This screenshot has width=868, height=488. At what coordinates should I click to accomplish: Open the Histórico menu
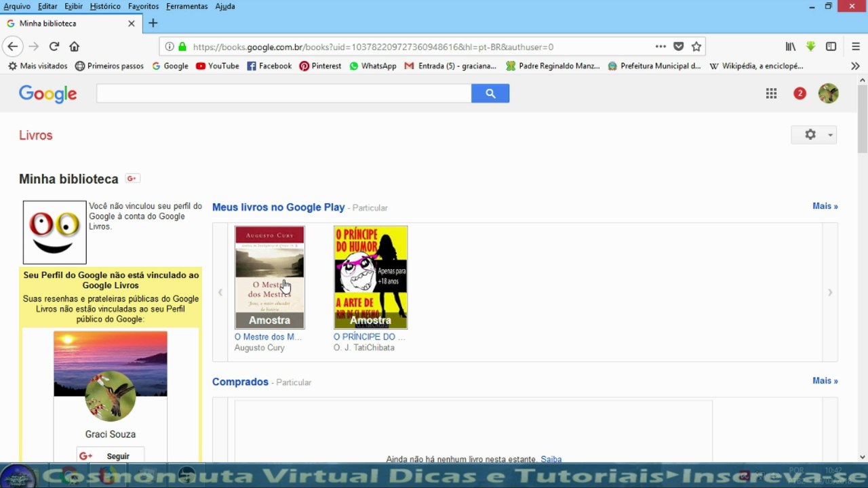tap(105, 6)
